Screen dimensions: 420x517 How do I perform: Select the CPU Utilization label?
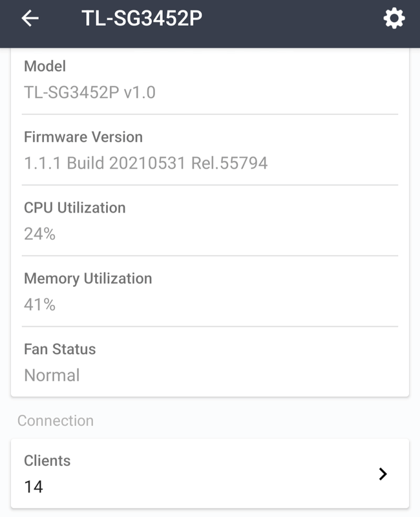pyautogui.click(x=74, y=207)
